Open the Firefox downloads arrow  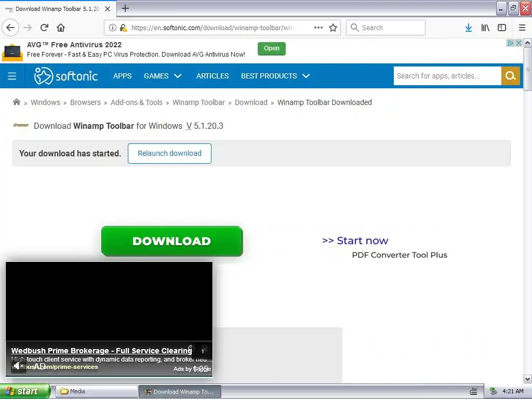click(469, 28)
